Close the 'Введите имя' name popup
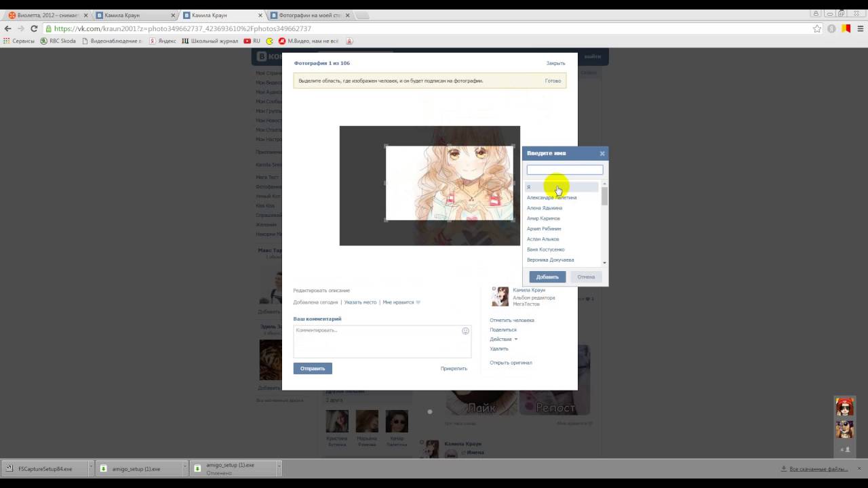 pyautogui.click(x=602, y=153)
